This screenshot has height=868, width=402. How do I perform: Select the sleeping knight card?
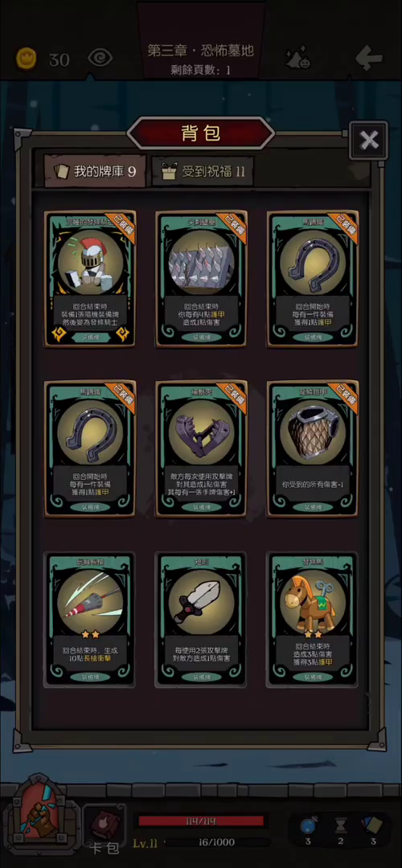(90, 280)
